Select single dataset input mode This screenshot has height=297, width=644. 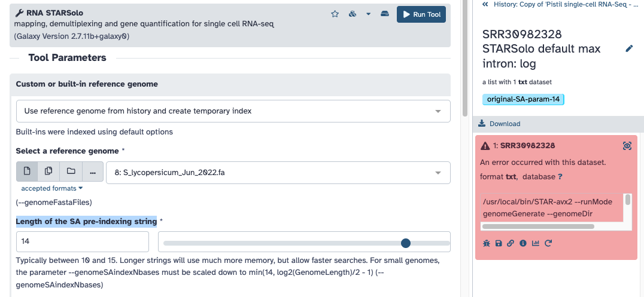click(27, 172)
